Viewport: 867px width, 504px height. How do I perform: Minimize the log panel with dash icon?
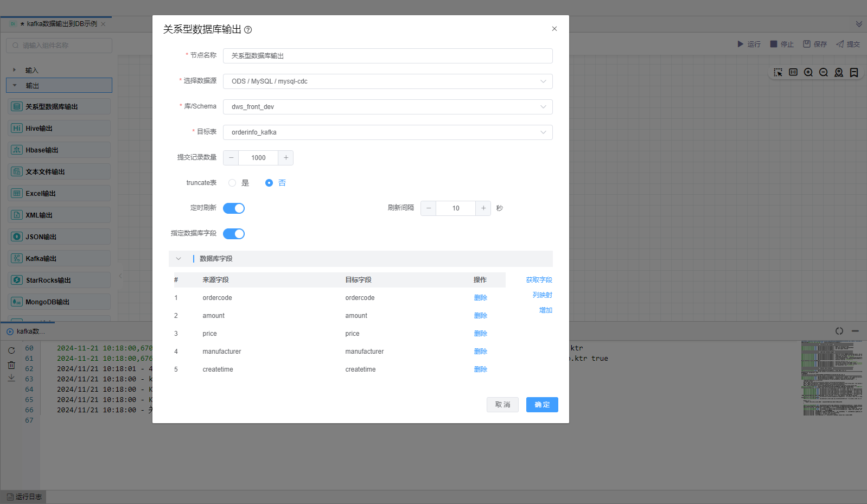click(x=855, y=331)
